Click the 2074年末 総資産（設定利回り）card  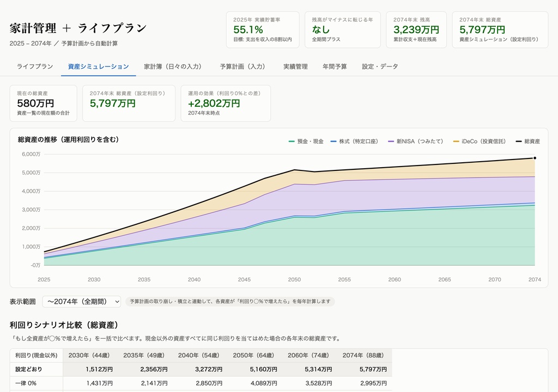pyautogui.click(x=129, y=103)
